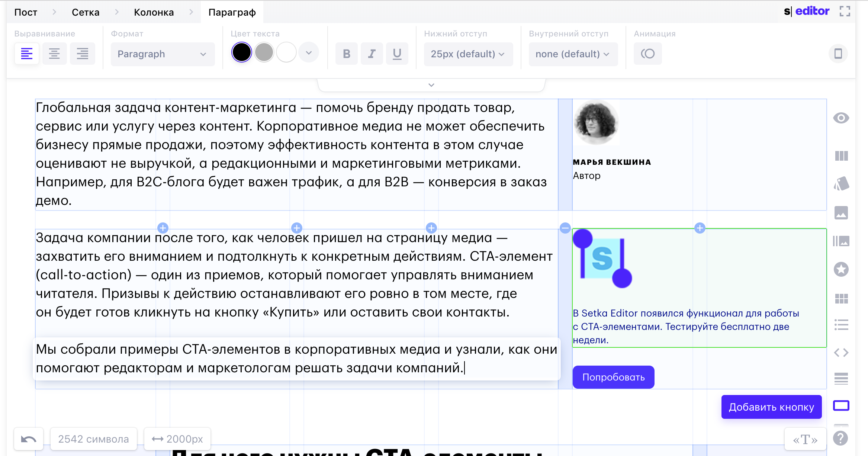This screenshot has height=456, width=868.
Task: Select Сетка in the breadcrumb navigation
Action: [85, 12]
